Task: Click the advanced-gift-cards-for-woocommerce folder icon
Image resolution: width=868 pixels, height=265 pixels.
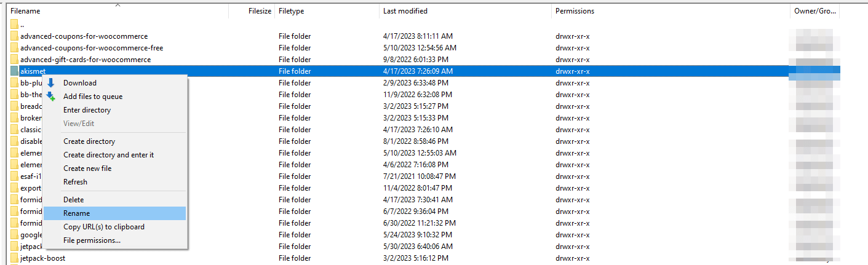Action: 14,60
